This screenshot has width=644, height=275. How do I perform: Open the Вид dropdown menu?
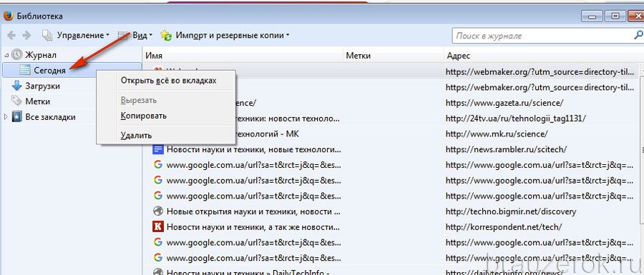(135, 36)
